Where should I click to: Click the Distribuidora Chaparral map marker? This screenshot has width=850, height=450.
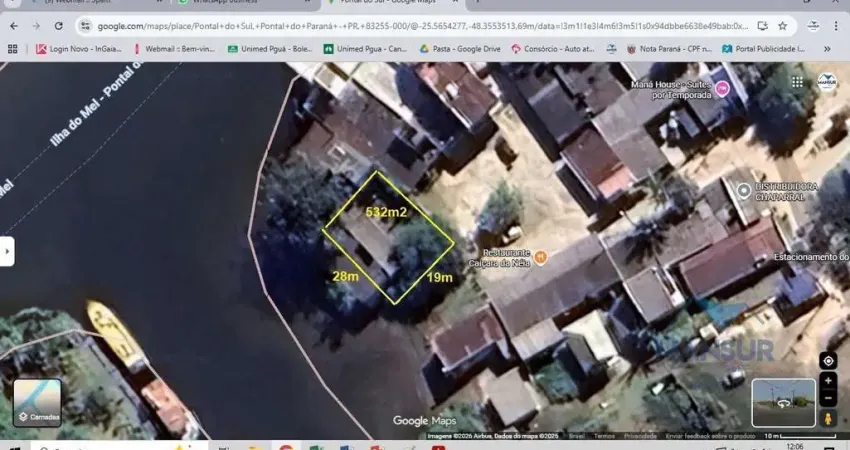click(x=741, y=190)
